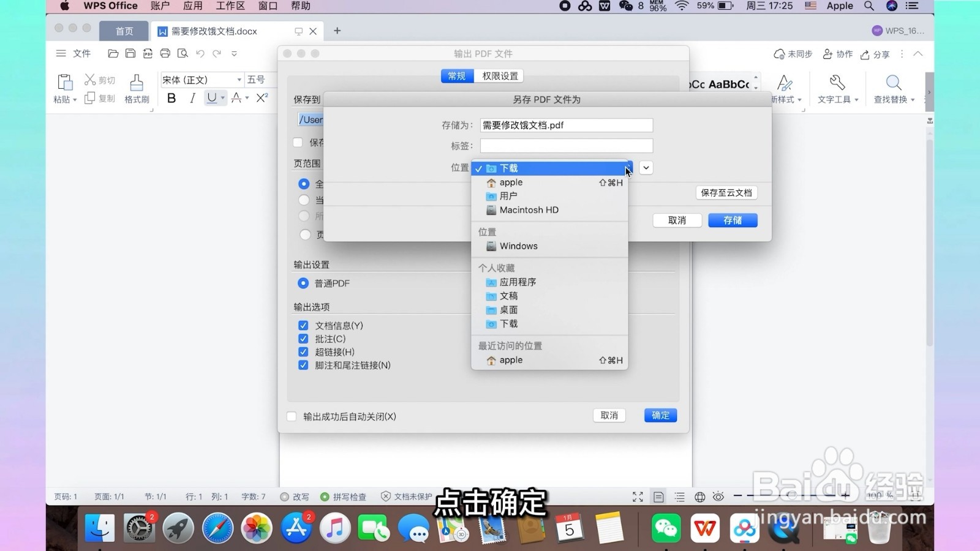Select the 普通PDF radio option

coord(303,283)
